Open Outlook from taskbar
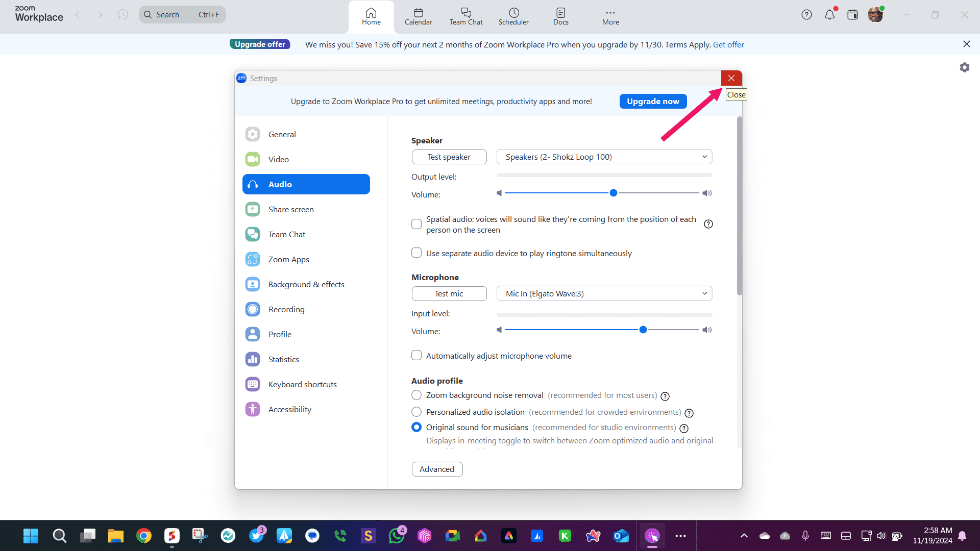This screenshot has width=980, height=551. point(621,536)
